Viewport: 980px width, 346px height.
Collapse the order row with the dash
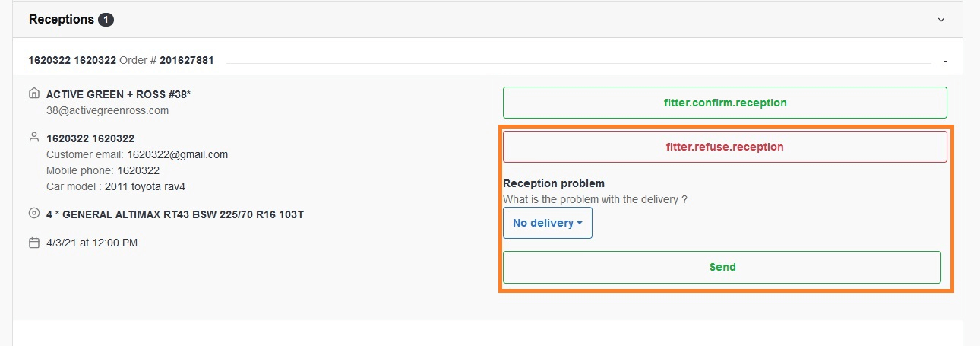click(945, 60)
